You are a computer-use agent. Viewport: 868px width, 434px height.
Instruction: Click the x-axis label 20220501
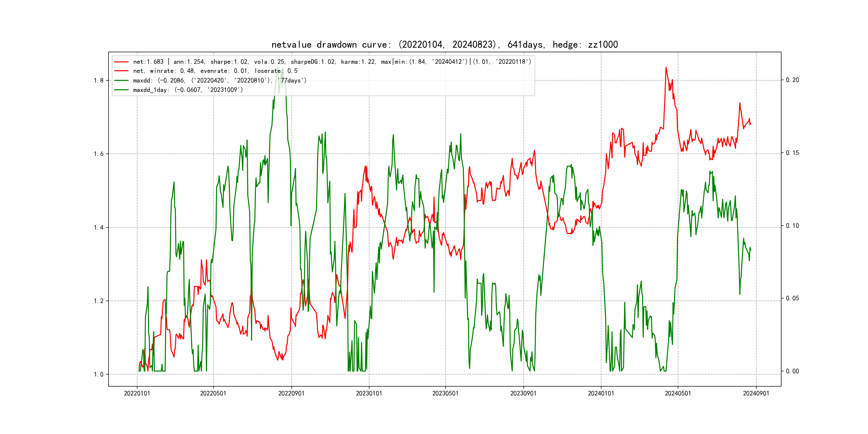(213, 394)
